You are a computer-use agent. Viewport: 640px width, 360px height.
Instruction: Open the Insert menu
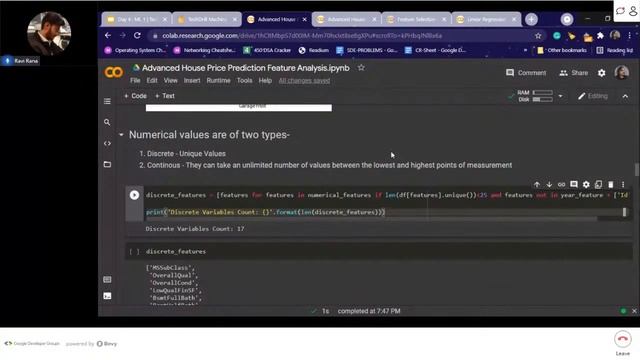pyautogui.click(x=192, y=80)
